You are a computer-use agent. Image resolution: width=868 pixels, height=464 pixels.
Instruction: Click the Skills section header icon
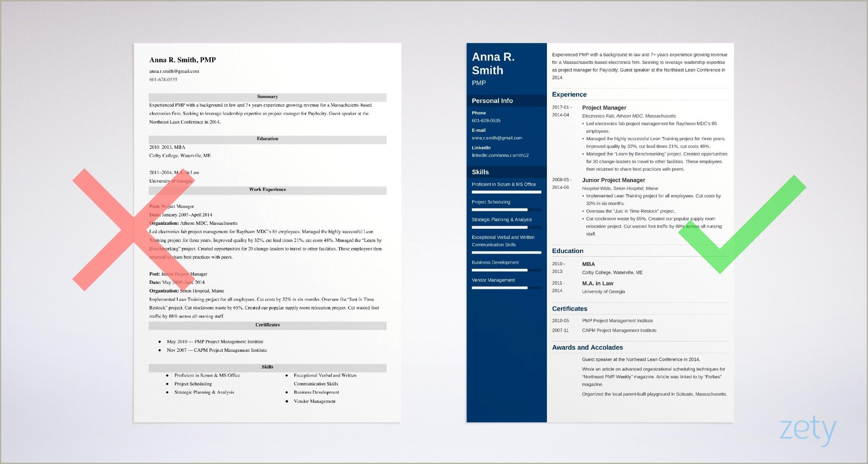[x=482, y=172]
